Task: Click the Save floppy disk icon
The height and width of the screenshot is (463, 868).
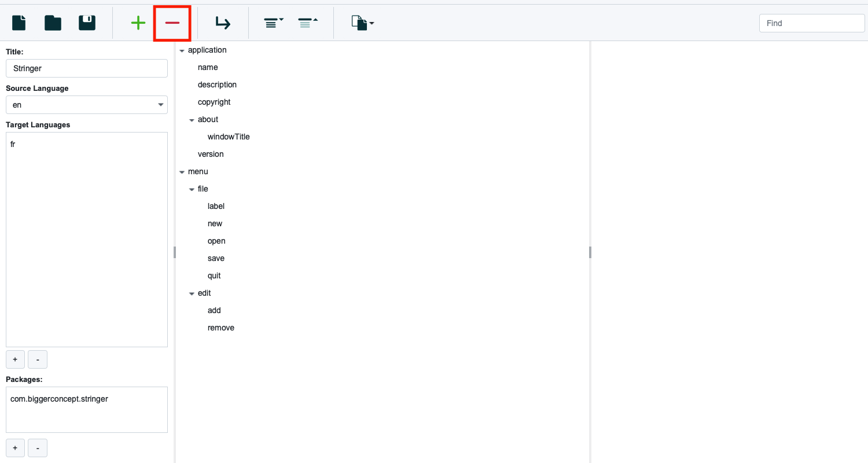Action: 87,23
